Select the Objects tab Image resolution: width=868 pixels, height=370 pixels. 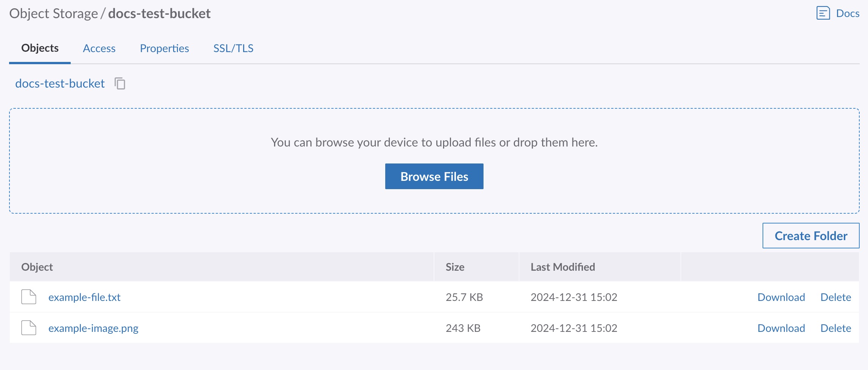40,48
